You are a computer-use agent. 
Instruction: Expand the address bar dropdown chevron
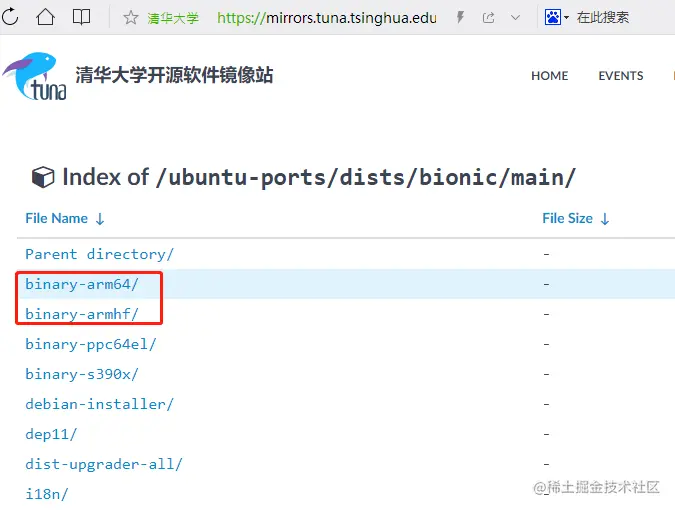tap(515, 18)
